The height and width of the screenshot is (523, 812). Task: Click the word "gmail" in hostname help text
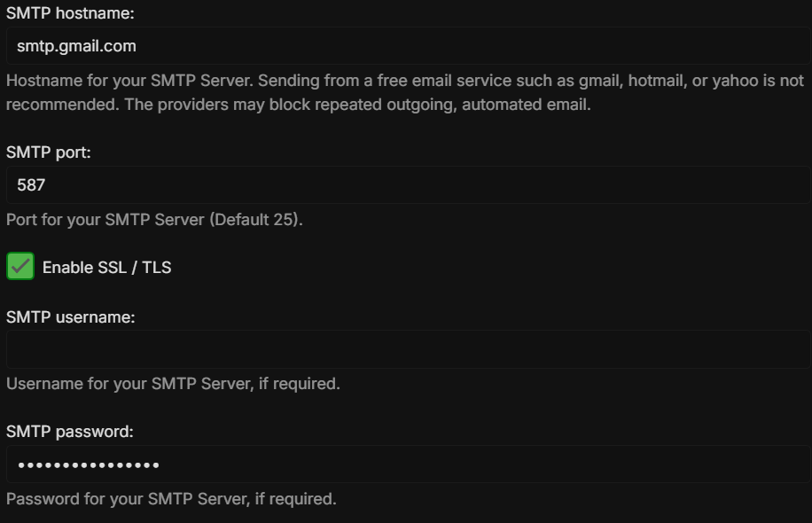600,81
